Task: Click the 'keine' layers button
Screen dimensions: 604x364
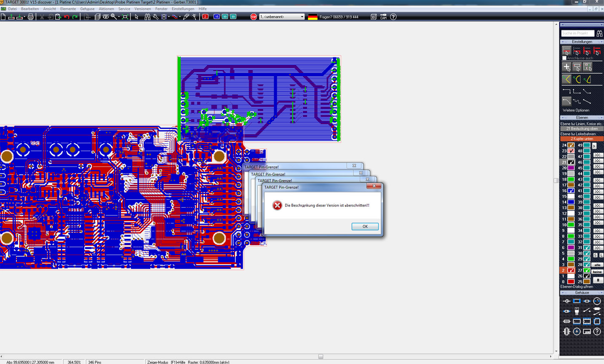Action: click(597, 272)
